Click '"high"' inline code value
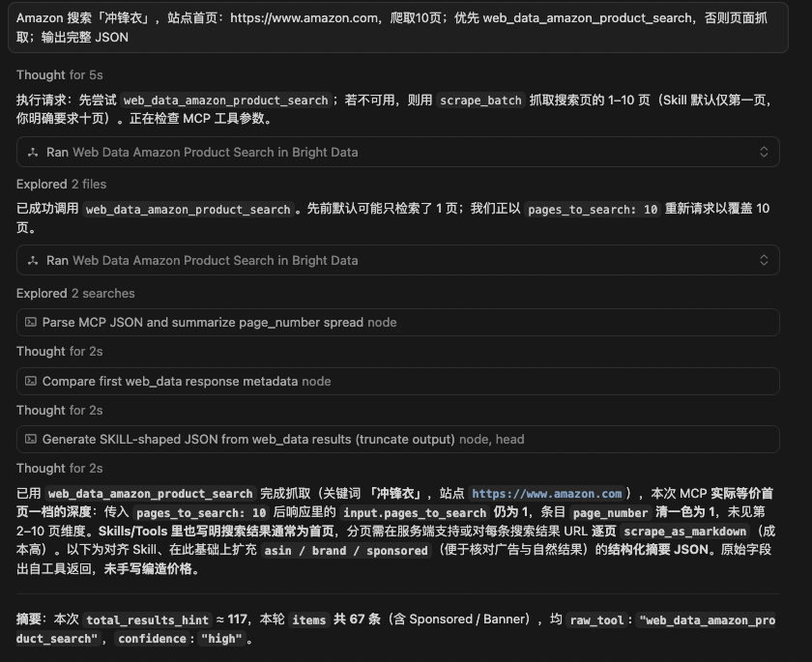The image size is (812, 662). pyautogui.click(x=221, y=639)
